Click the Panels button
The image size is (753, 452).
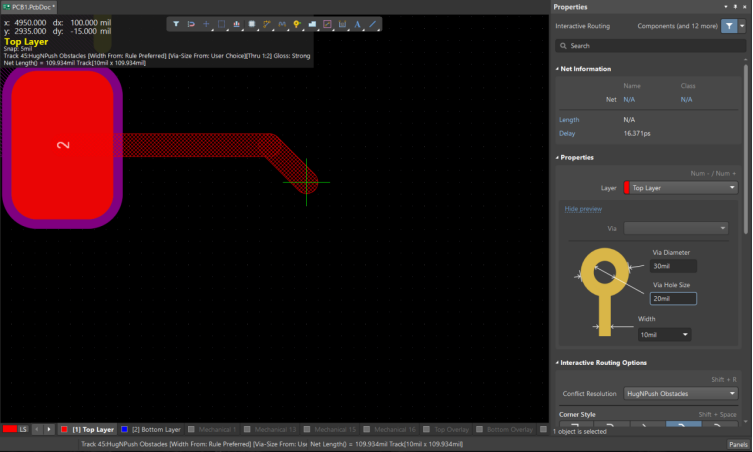(x=738, y=444)
